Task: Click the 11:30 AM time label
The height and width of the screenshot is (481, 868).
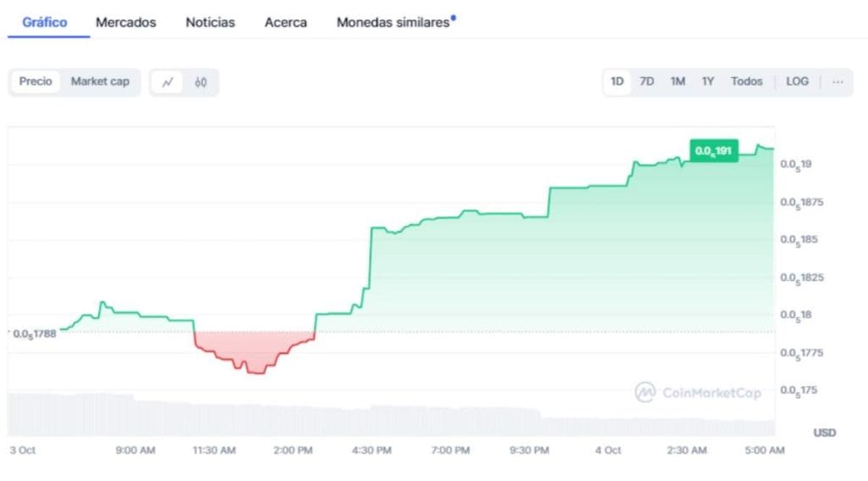Action: 214,450
